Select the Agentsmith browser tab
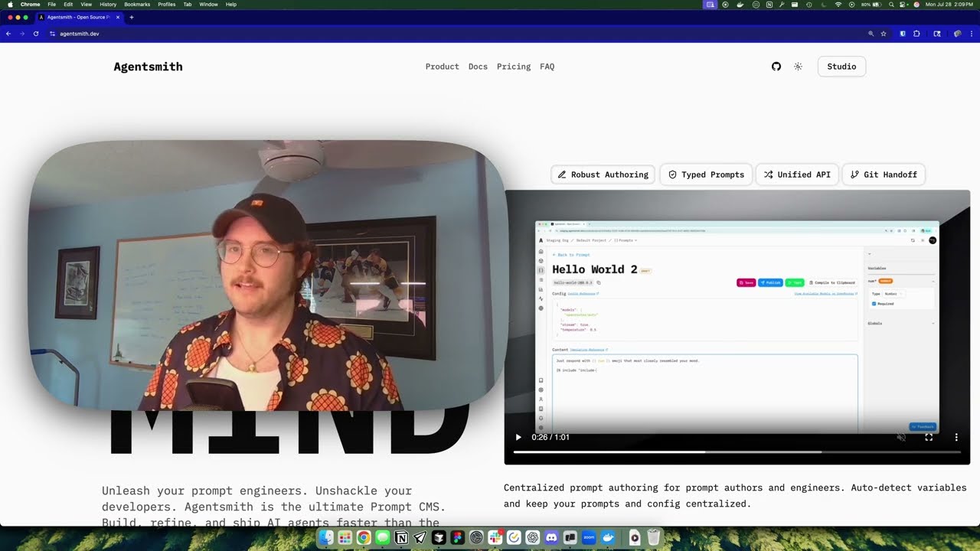 [x=79, y=17]
